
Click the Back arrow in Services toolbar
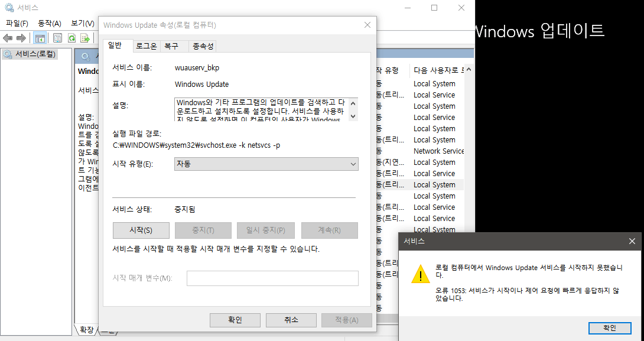tap(8, 38)
